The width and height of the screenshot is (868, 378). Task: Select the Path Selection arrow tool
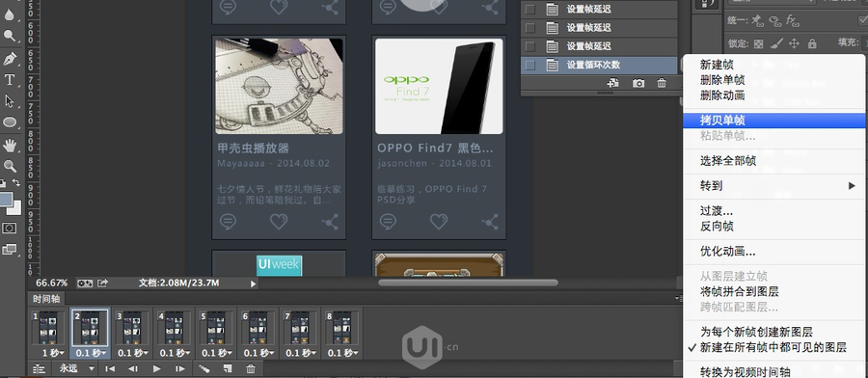click(10, 100)
